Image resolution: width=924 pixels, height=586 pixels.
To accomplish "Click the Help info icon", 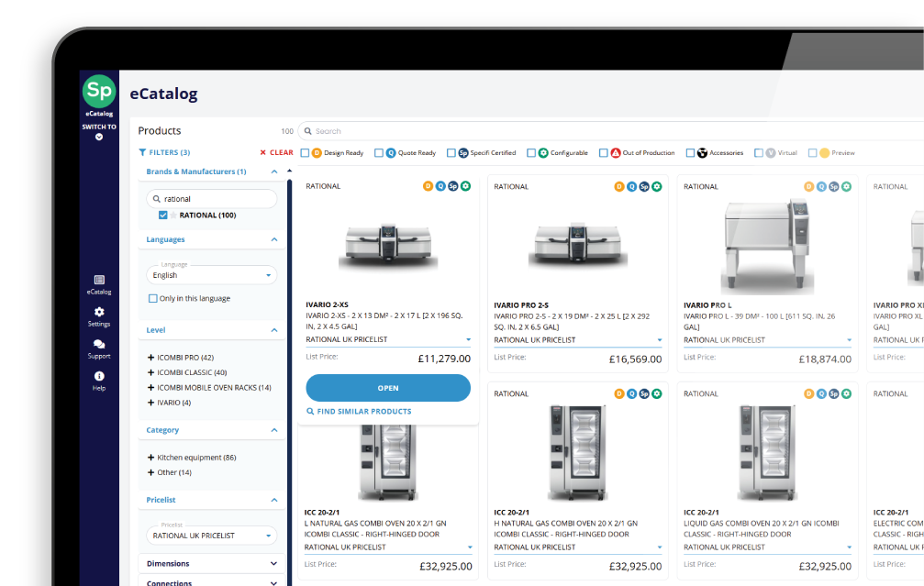I will coord(99,376).
